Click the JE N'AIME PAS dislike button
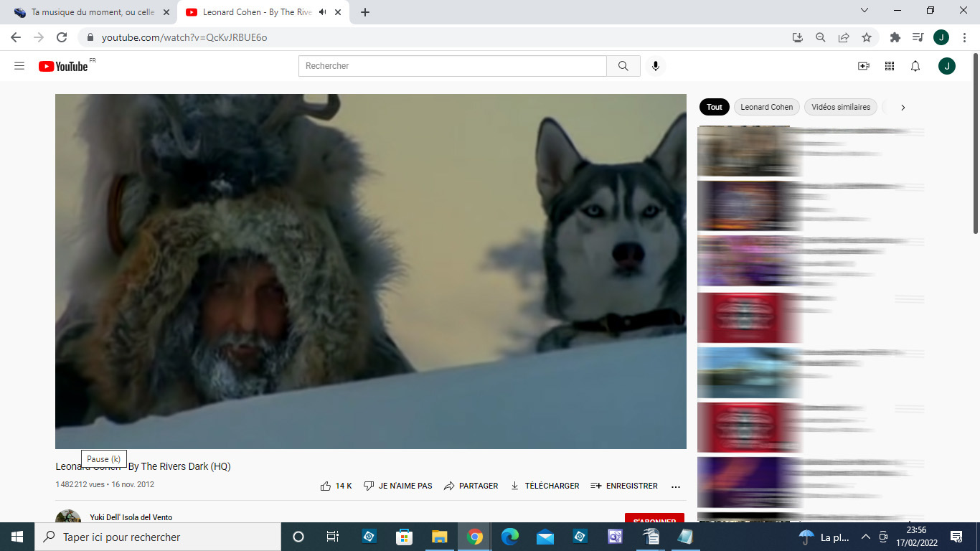 pyautogui.click(x=398, y=486)
